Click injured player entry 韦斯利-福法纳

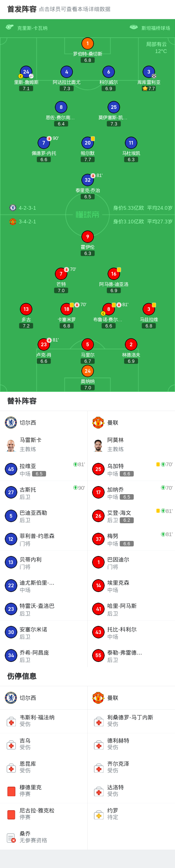click(43, 720)
